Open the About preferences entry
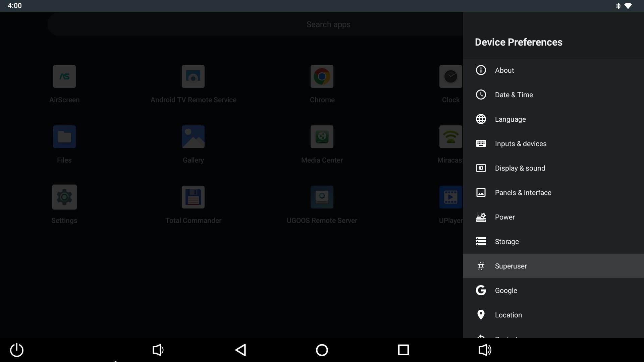This screenshot has height=362, width=644. (504, 70)
